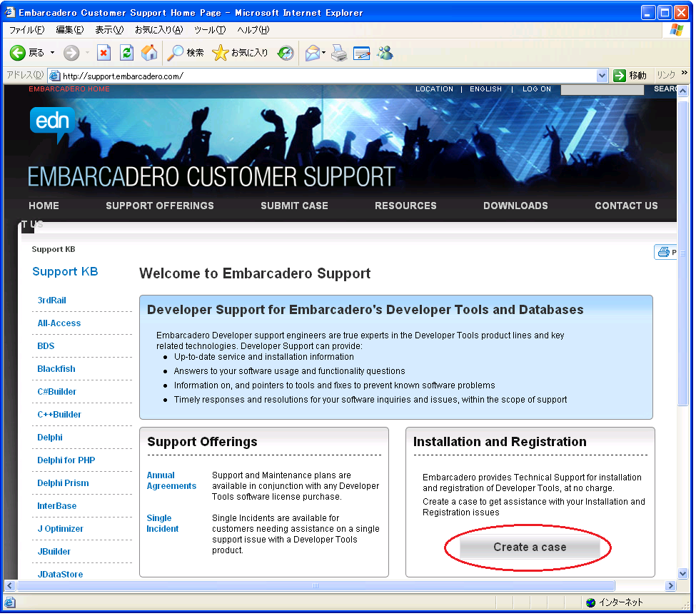Screen dimensions: 696x616
Task: Open the Forward button history dropdown
Action: [x=87, y=53]
